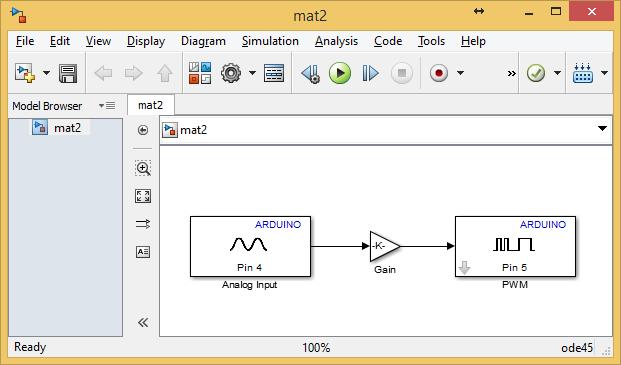The width and height of the screenshot is (621, 365).
Task: Click mat2 in the breadcrumb bar
Action: [x=194, y=130]
